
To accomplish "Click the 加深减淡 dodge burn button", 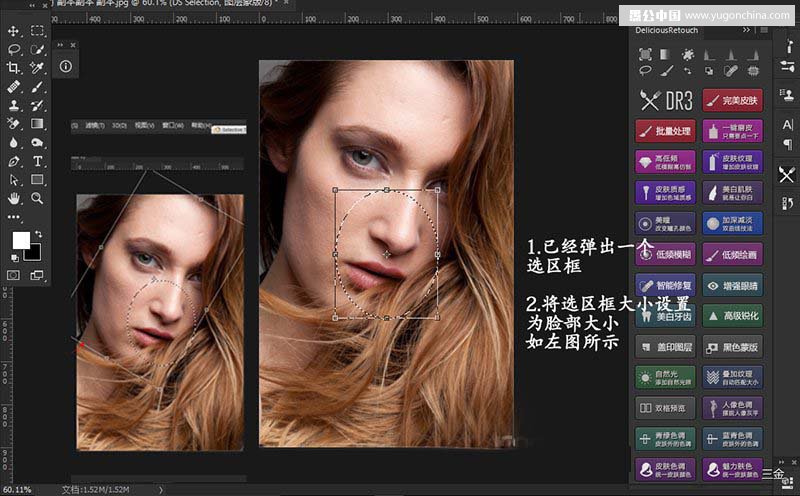I will (733, 224).
